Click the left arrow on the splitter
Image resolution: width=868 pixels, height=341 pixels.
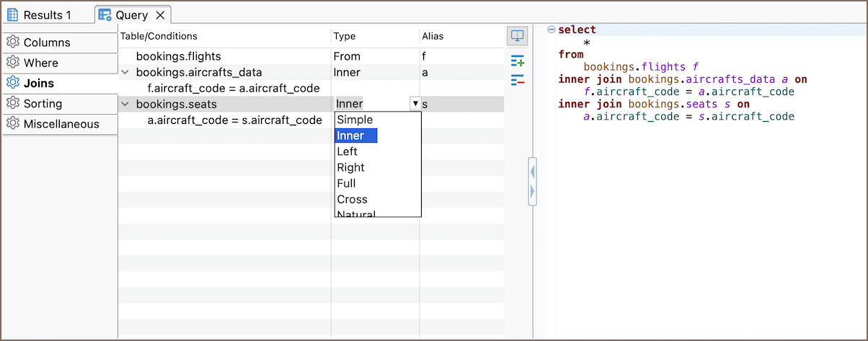[x=533, y=172]
